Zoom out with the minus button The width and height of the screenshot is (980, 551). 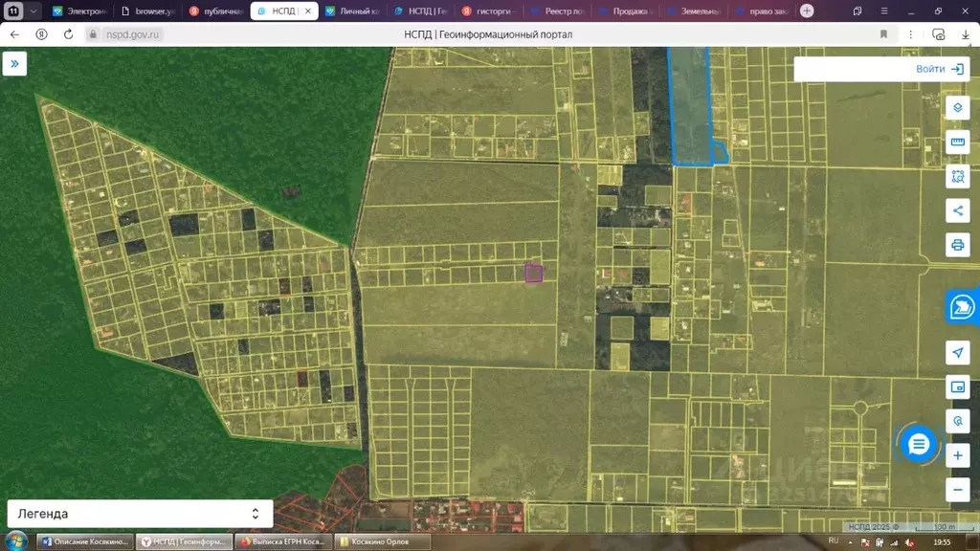click(x=957, y=490)
